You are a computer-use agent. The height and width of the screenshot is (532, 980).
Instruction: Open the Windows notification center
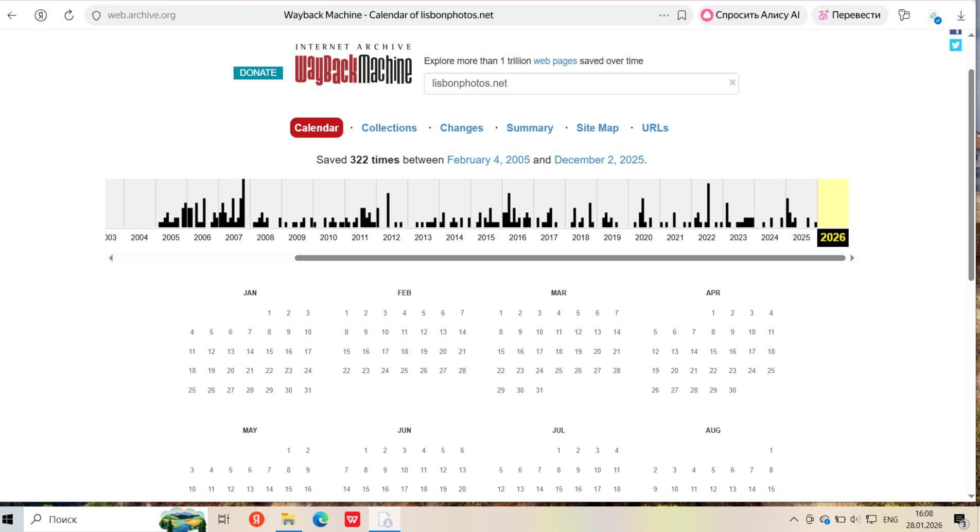(960, 520)
